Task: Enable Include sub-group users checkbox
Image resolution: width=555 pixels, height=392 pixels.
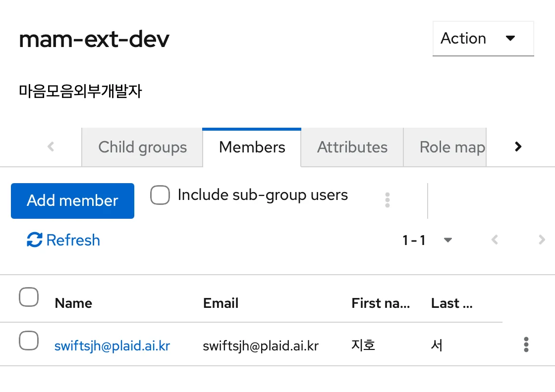Action: pyautogui.click(x=160, y=196)
